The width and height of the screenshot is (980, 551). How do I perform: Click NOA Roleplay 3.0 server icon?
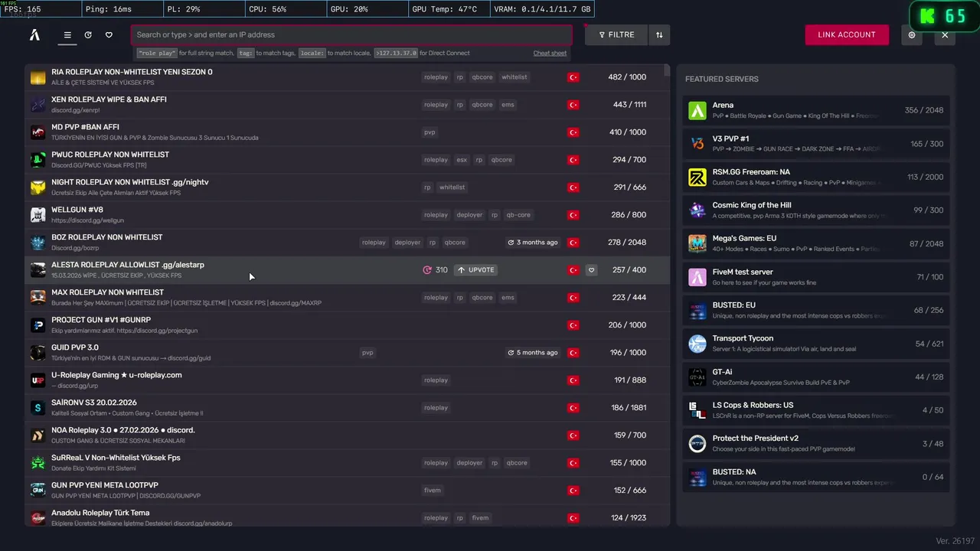(x=38, y=435)
